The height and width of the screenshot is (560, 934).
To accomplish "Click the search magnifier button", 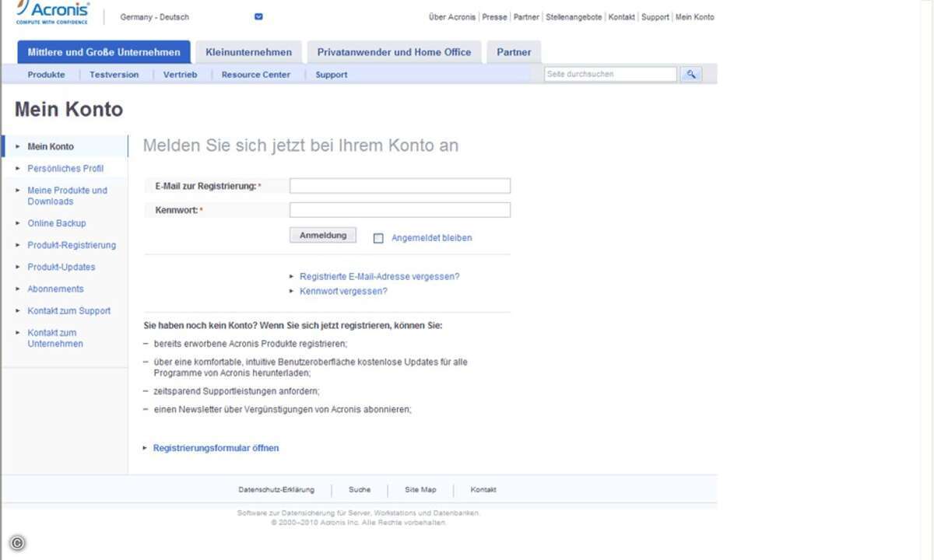I will 691,74.
